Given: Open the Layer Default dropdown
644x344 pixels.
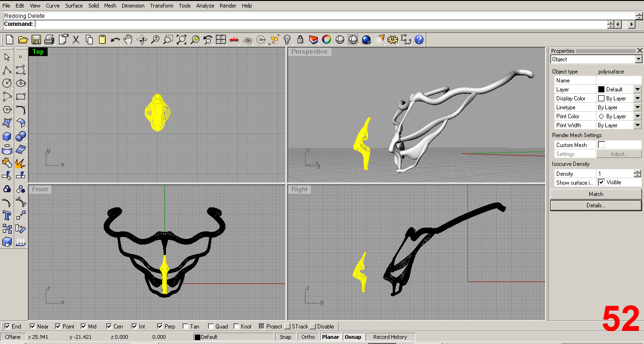Looking at the screenshot, I should click(637, 89).
